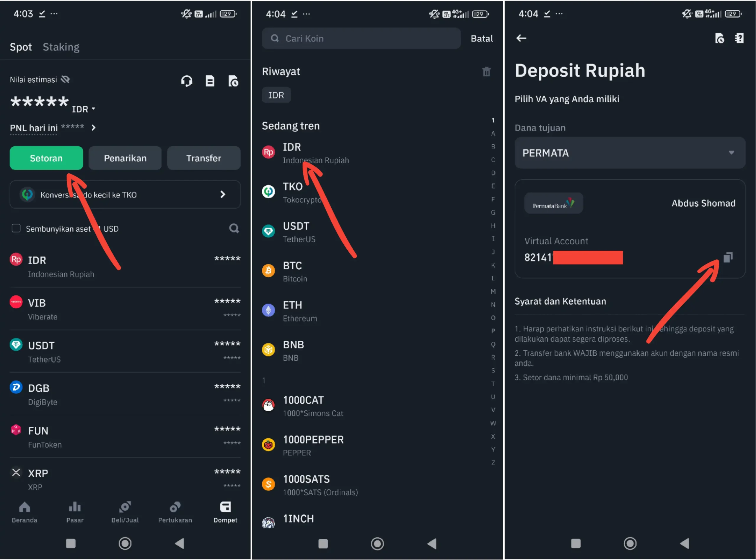Tap the Penarikan button

coord(125,158)
